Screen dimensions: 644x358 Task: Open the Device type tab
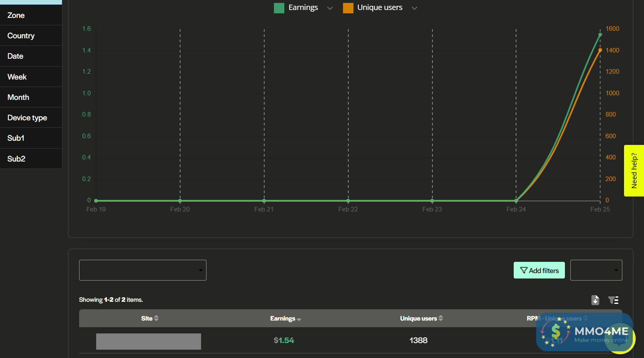click(x=31, y=118)
